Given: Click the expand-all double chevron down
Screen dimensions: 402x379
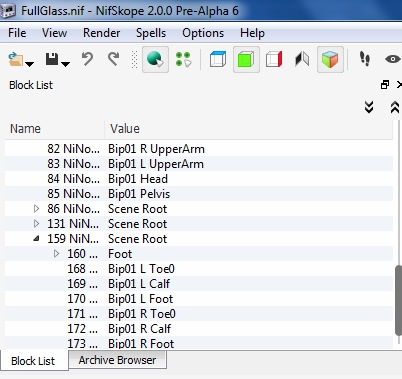Looking at the screenshot, I should [369, 107].
